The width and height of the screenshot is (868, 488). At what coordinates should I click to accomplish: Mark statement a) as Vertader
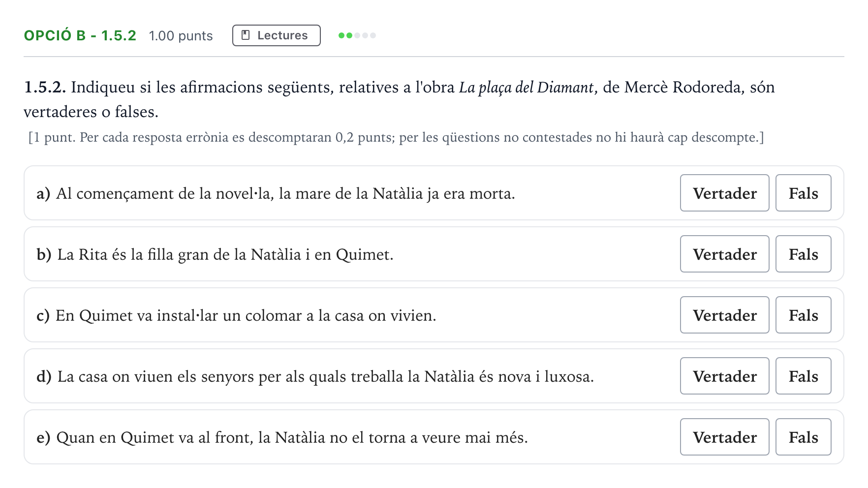724,193
